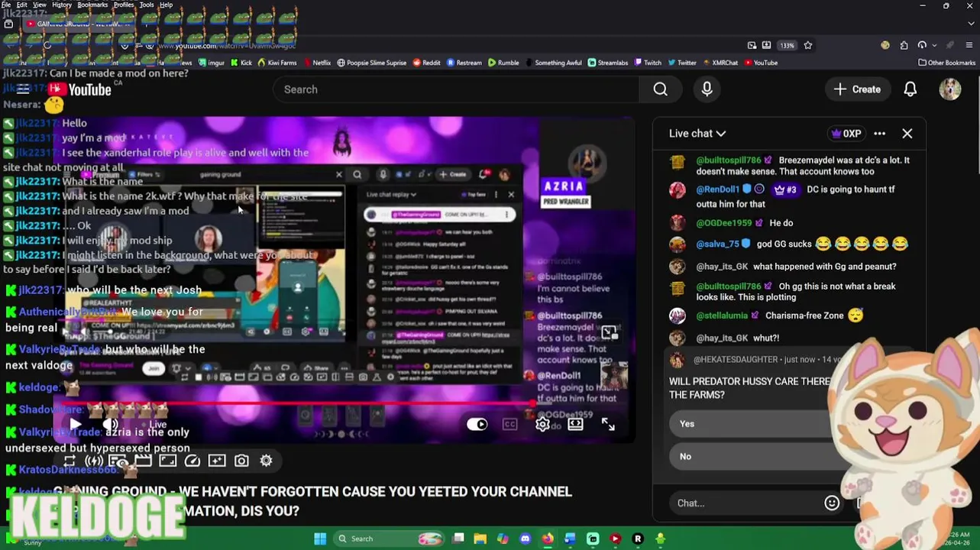Mute the video volume speaker
The width and height of the screenshot is (980, 550).
[112, 424]
